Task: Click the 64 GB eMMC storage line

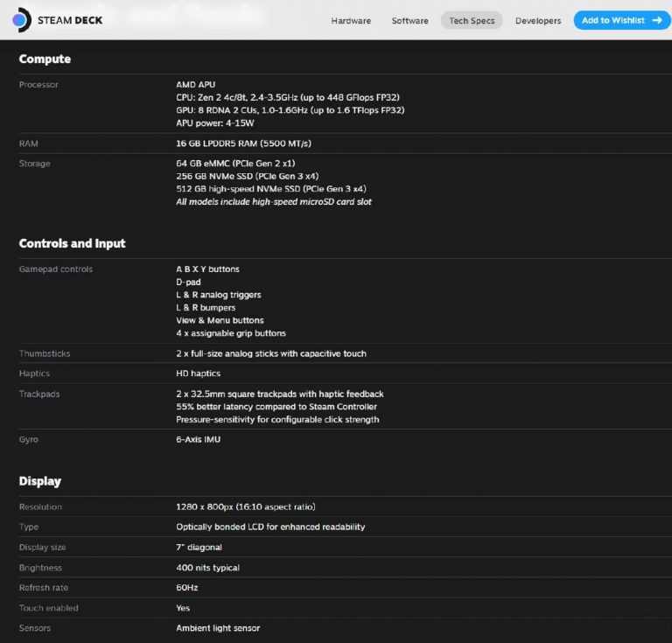Action: pos(235,164)
